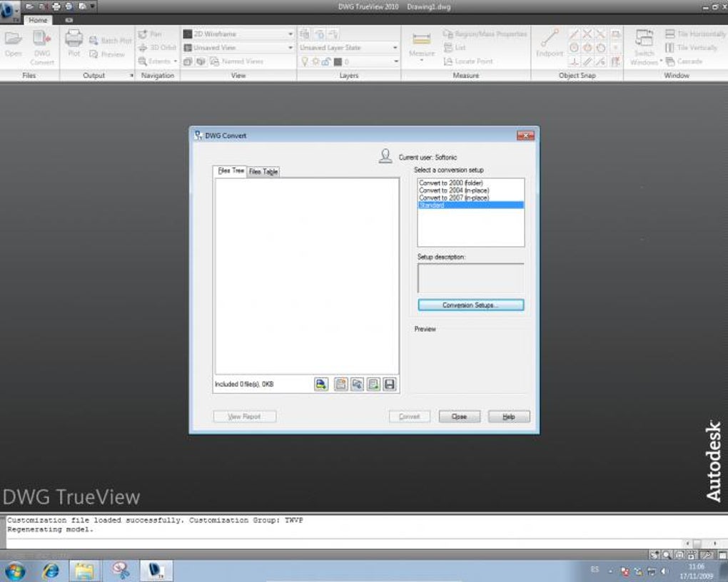
Task: Switch to the Files Tree tab
Action: (x=231, y=170)
